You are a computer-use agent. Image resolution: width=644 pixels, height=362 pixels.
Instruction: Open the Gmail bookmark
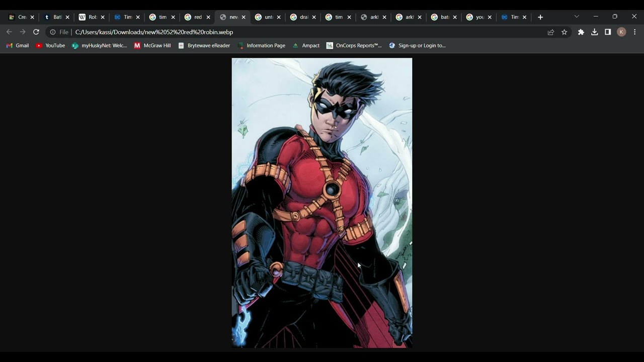point(18,45)
